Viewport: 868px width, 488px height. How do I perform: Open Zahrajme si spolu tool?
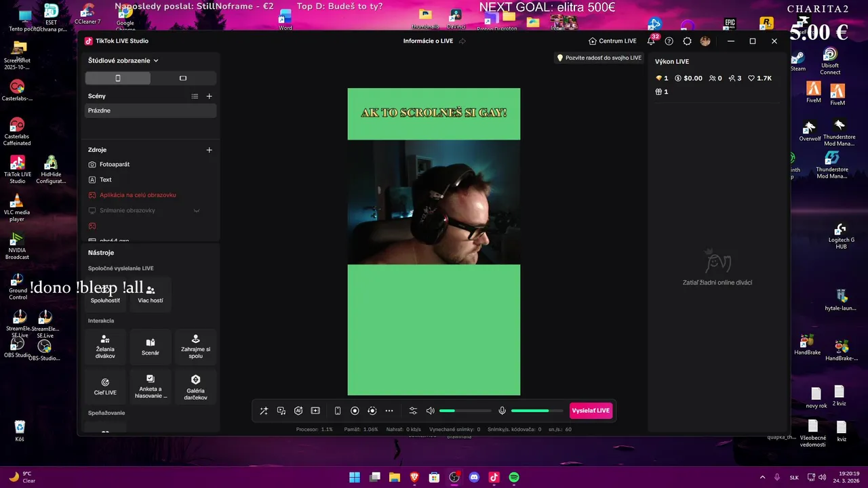point(196,346)
